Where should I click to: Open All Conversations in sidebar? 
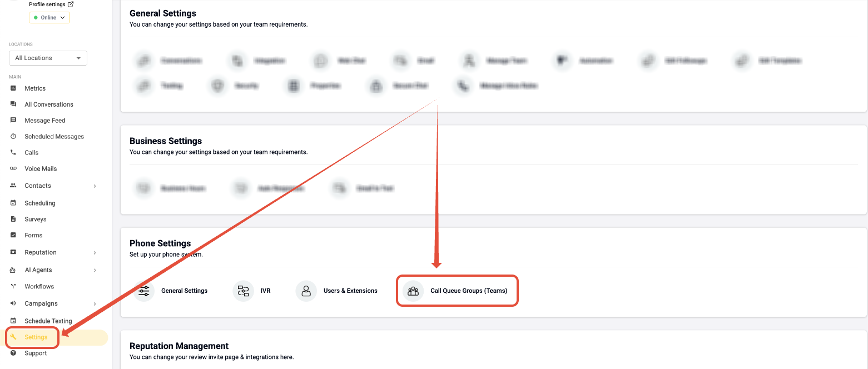(49, 104)
